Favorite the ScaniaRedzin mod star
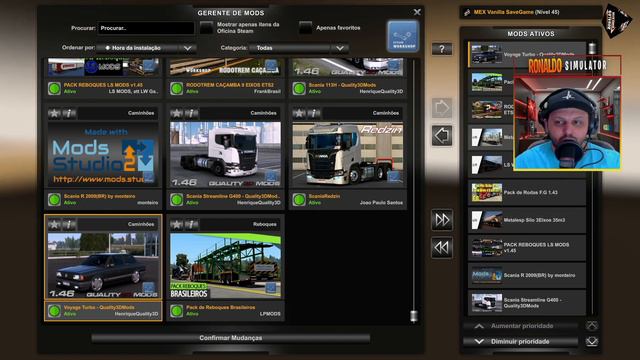Screen dimensions: 640x360 point(299,113)
